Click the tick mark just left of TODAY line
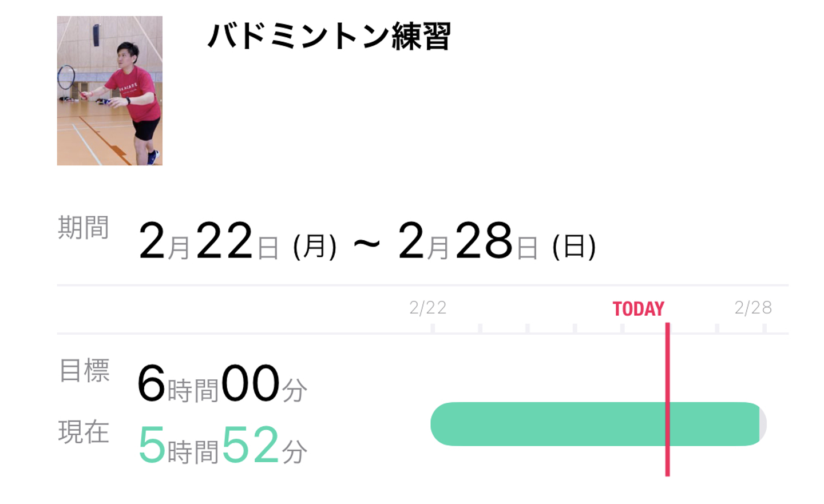This screenshot has height=504, width=824. pyautogui.click(x=622, y=328)
